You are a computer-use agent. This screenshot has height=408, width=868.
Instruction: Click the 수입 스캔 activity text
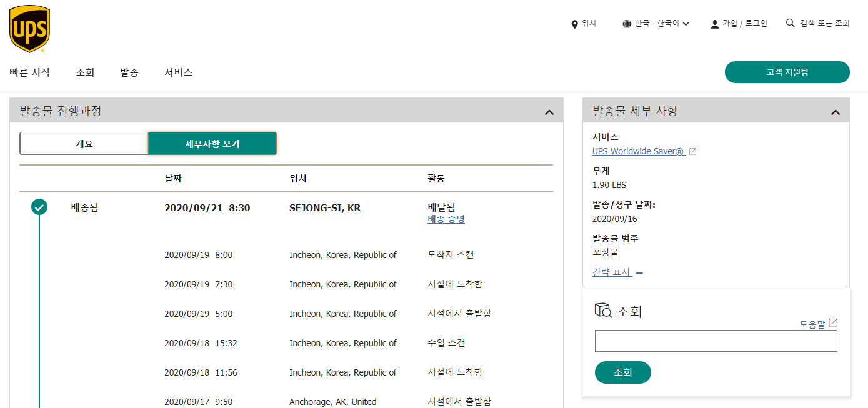446,343
